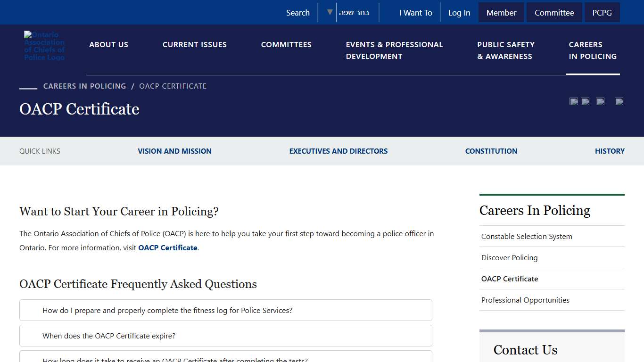Screen dimensions: 644x362
Task: Click the Member button
Action: tap(501, 13)
